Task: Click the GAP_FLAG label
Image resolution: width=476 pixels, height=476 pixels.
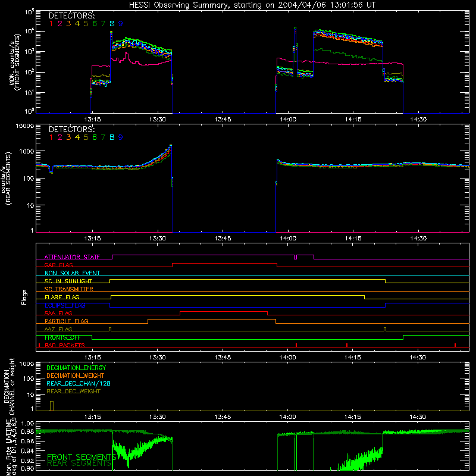Action: pos(58,265)
